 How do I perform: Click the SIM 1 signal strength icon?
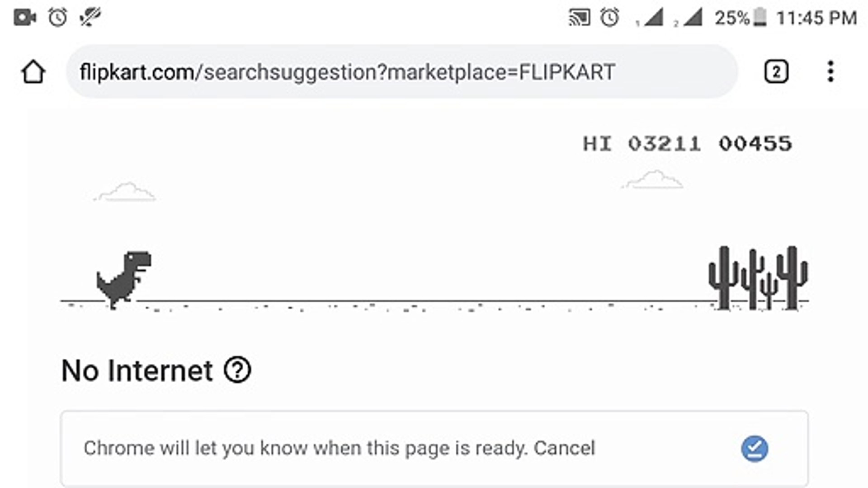(x=650, y=18)
